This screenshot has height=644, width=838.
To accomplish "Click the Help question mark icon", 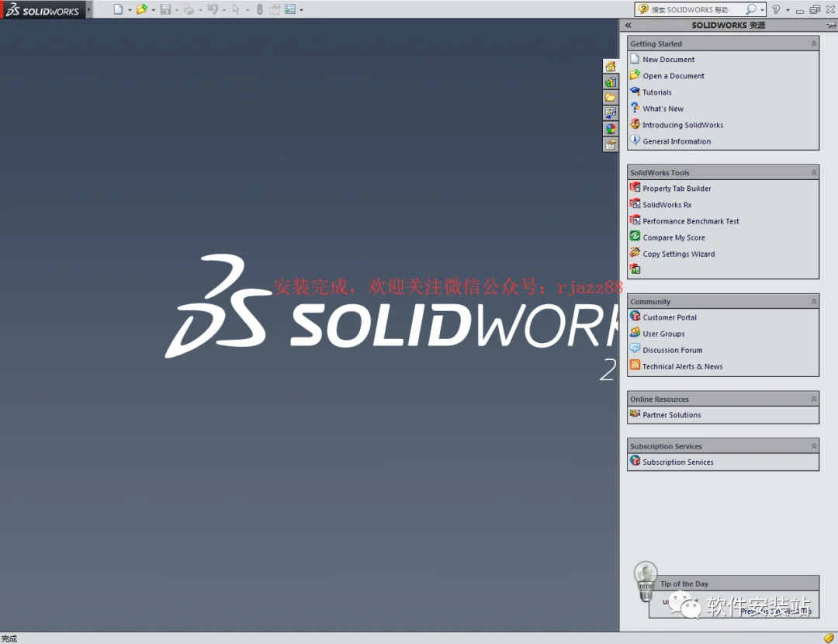I will coord(776,9).
